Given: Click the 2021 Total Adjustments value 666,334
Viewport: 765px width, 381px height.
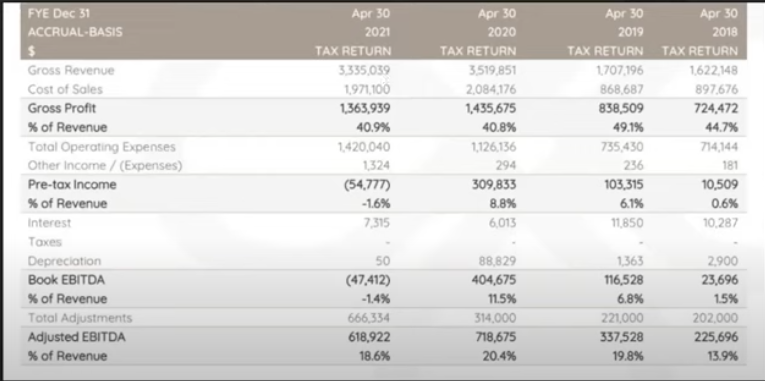Looking at the screenshot, I should click(369, 318).
